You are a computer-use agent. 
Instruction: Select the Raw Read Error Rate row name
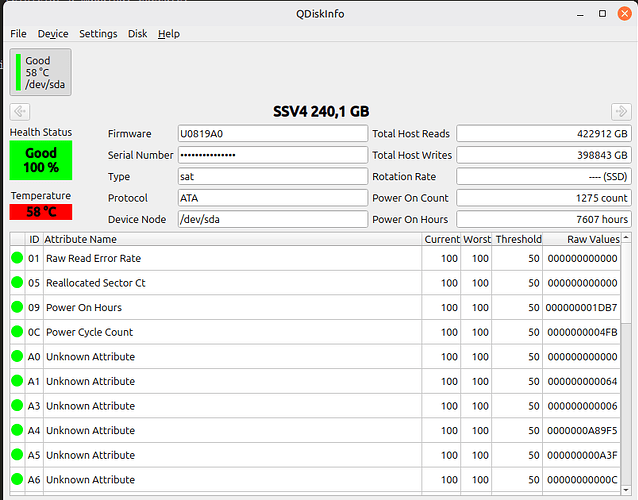coord(93,258)
